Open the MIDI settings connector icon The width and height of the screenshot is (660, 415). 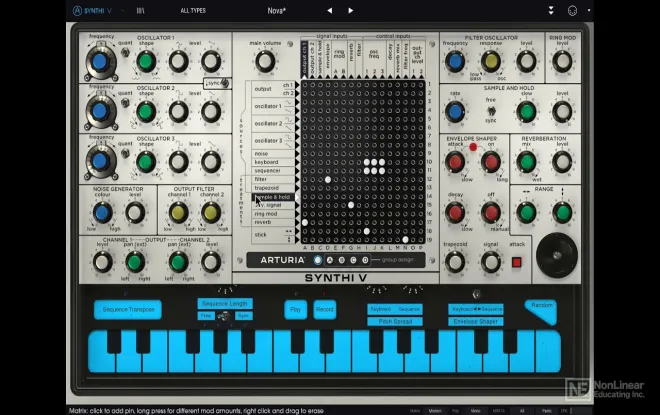(572, 11)
